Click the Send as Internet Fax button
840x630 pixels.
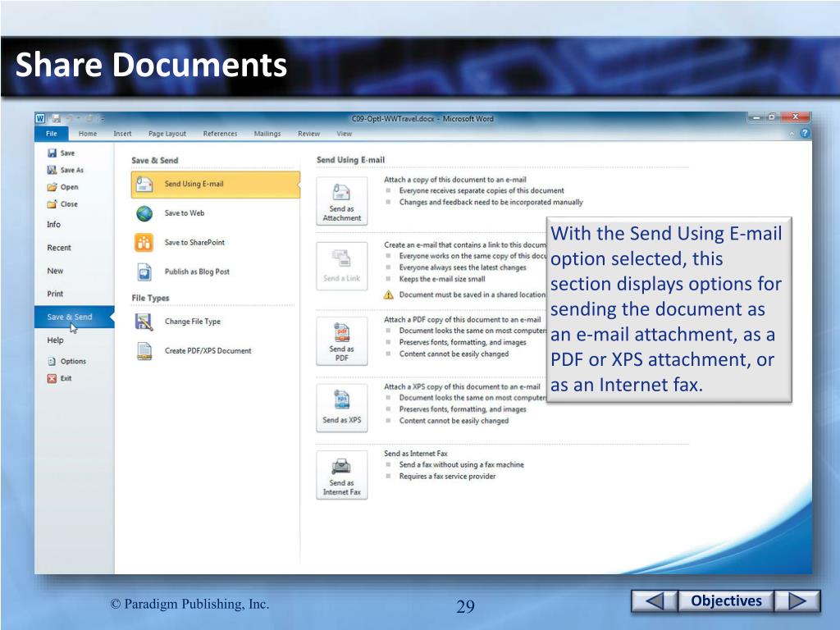(x=342, y=475)
